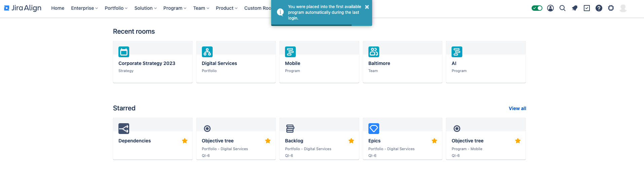
Task: Unstar the Epics card
Action: point(434,141)
